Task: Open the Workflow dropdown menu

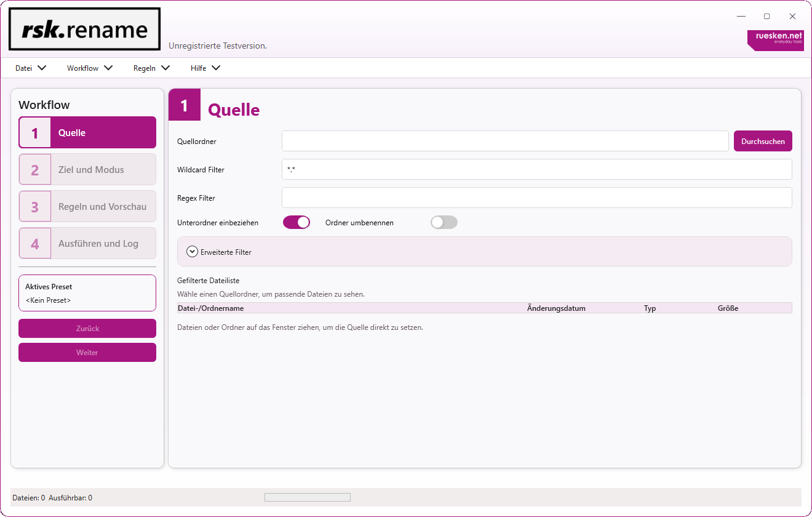Action: coord(90,68)
